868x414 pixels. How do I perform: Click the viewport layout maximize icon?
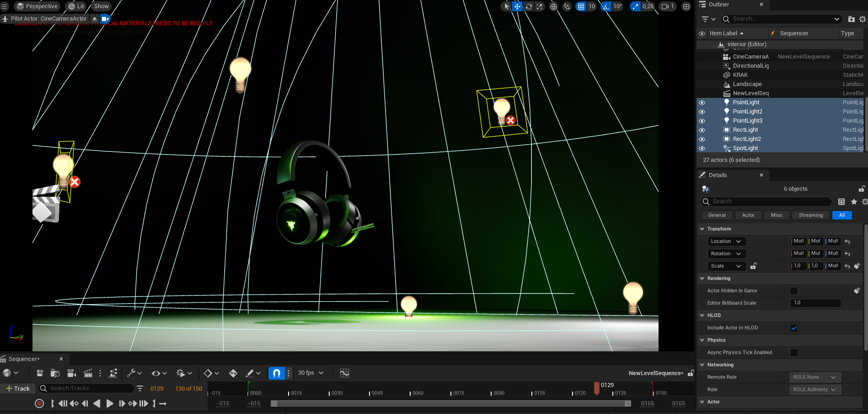(x=686, y=6)
